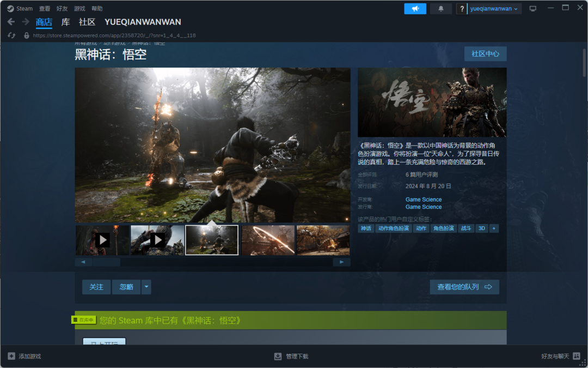
Task: Click the Big Picture mode monitor icon
Action: coord(533,9)
